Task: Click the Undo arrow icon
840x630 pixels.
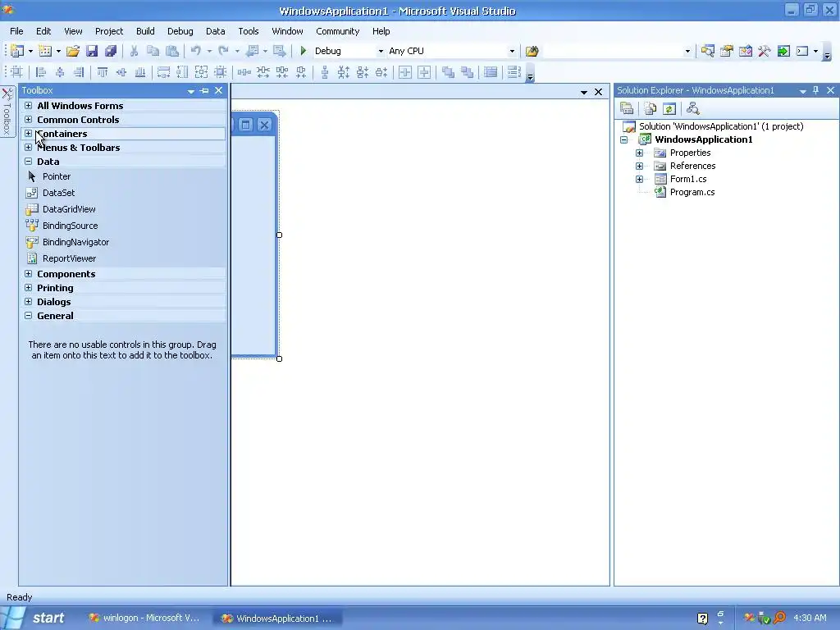Action: [x=195, y=51]
